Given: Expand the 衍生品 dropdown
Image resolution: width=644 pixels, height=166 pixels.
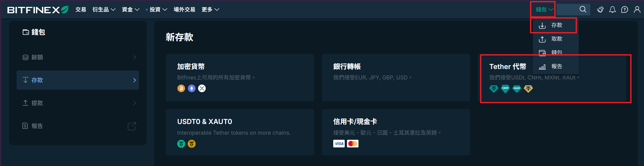Looking at the screenshot, I should (x=104, y=10).
